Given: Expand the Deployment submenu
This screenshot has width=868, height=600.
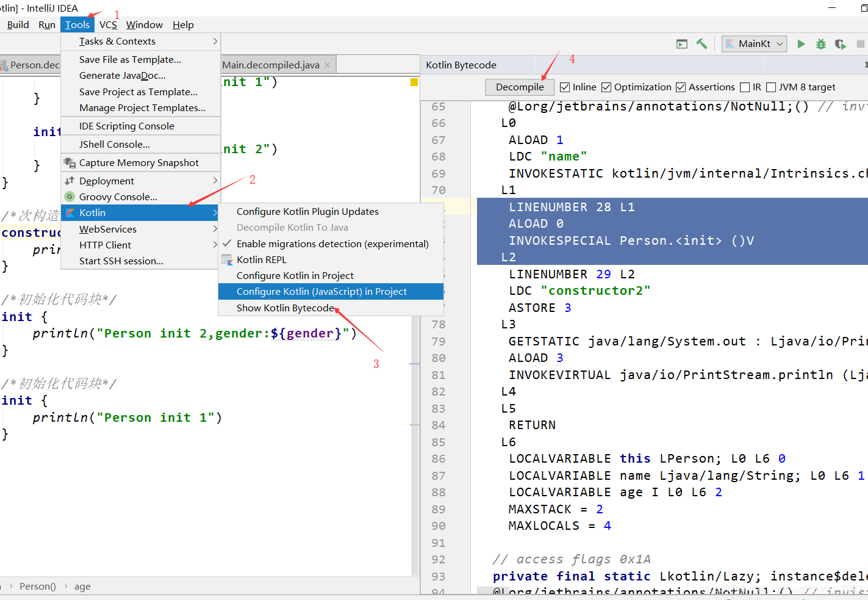Looking at the screenshot, I should tap(140, 181).
